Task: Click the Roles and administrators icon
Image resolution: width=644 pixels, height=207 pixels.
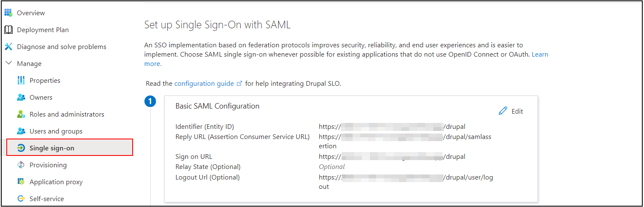Action: pos(21,114)
